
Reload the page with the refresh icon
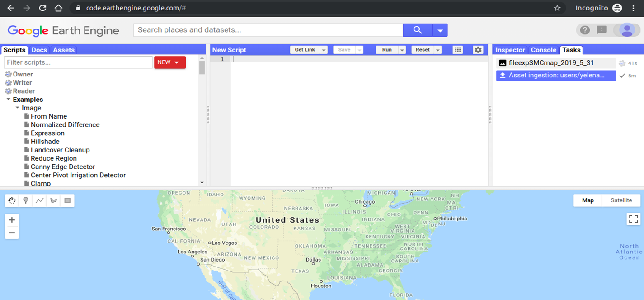42,8
